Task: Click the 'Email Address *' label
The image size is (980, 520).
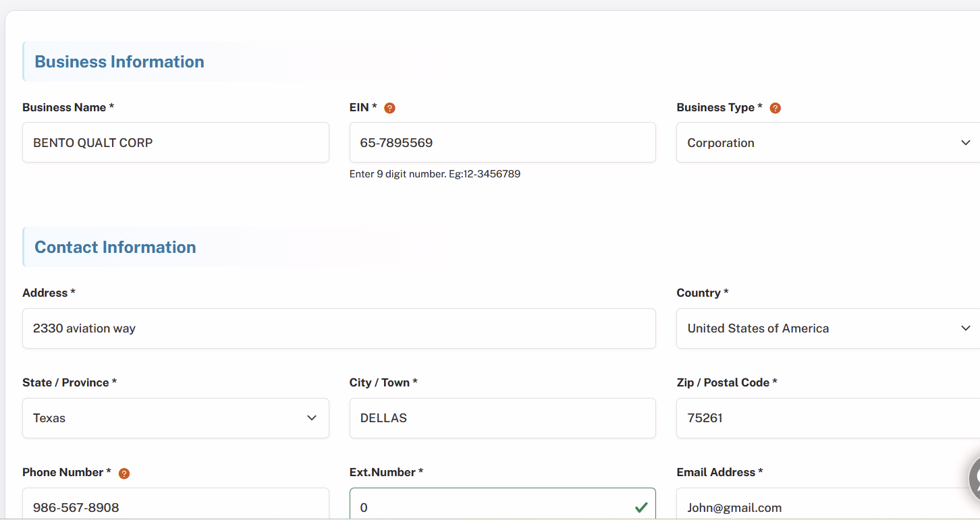Action: 719,472
